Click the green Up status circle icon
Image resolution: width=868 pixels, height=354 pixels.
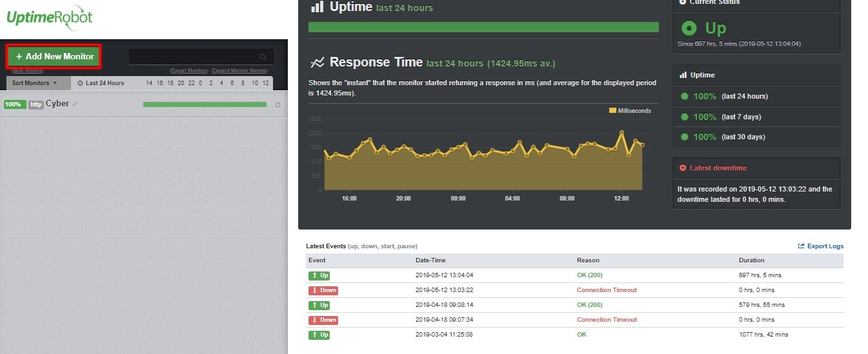(690, 28)
